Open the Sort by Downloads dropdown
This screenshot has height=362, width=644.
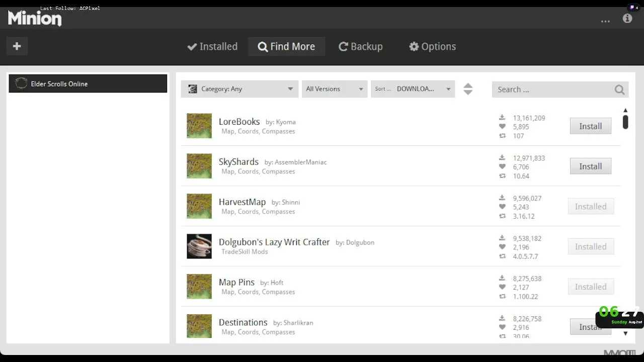413,89
